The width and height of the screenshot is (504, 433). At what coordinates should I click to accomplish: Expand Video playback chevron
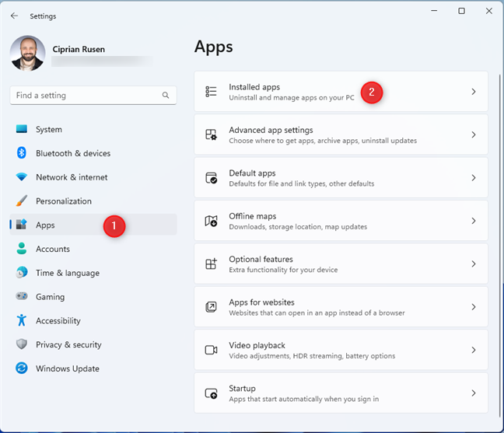tap(474, 350)
